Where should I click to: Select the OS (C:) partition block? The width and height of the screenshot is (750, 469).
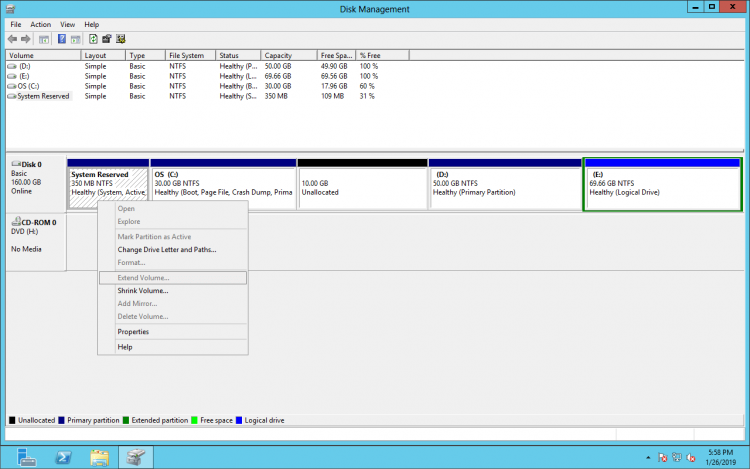click(x=223, y=184)
